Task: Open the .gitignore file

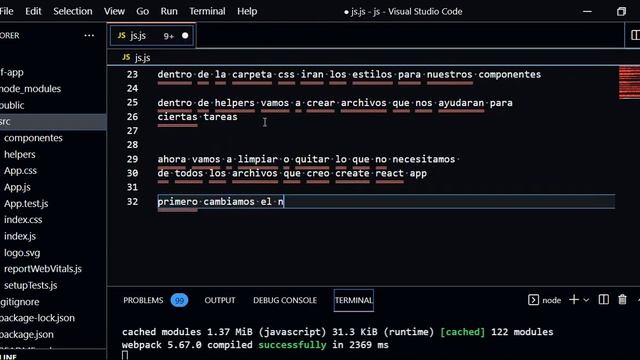Action: [x=20, y=302]
